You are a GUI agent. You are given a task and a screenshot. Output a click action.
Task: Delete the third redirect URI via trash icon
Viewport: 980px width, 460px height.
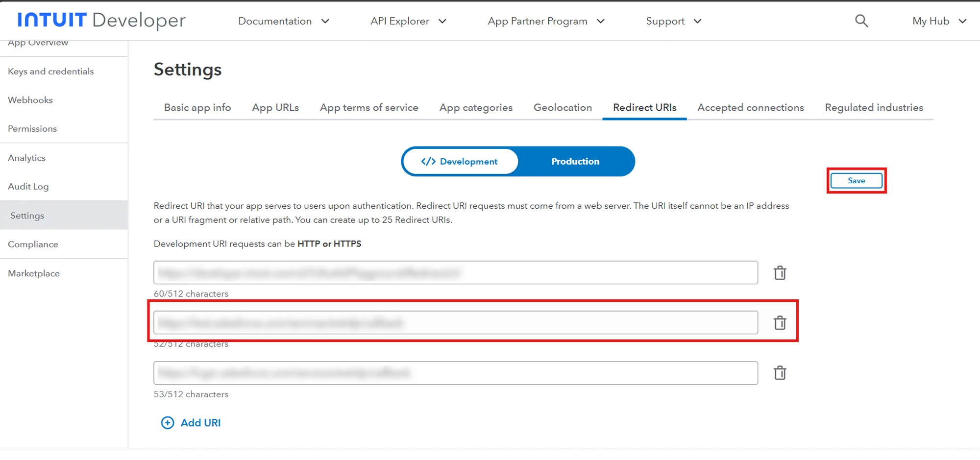780,373
